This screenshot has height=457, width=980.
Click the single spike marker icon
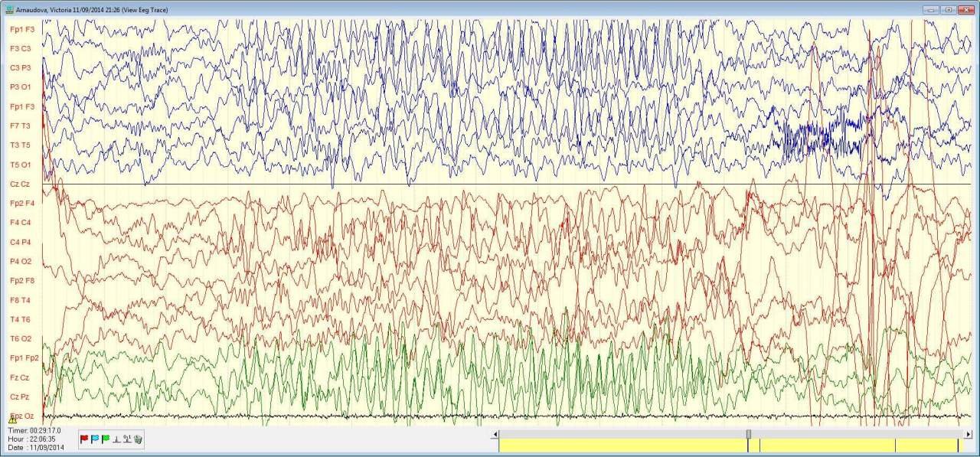[116, 439]
